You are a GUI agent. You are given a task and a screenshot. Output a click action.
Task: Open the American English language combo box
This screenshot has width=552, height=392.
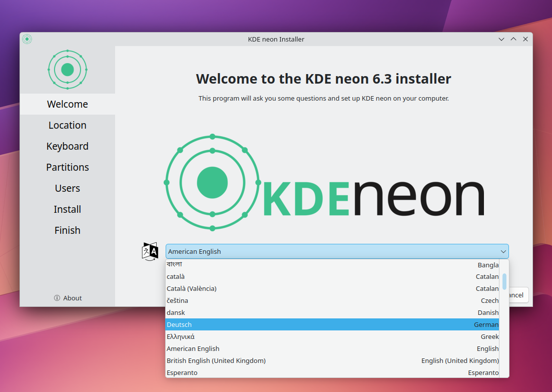click(x=337, y=251)
